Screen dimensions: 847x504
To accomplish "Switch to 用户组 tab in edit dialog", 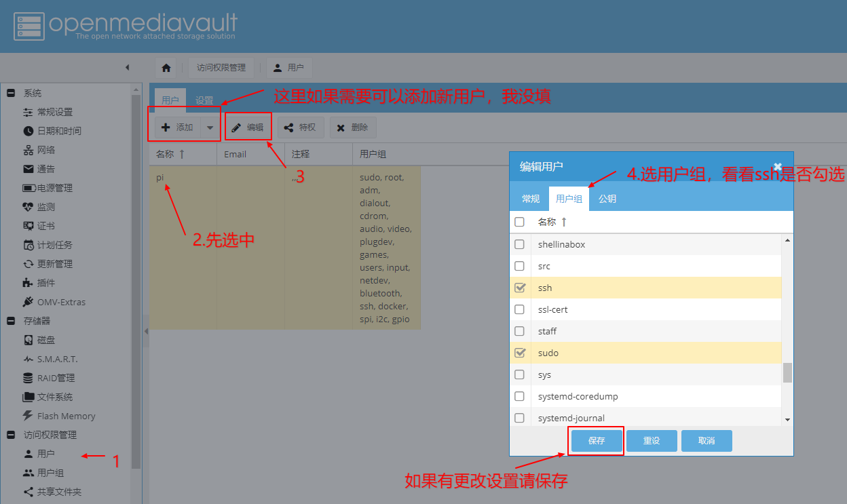I will [569, 199].
